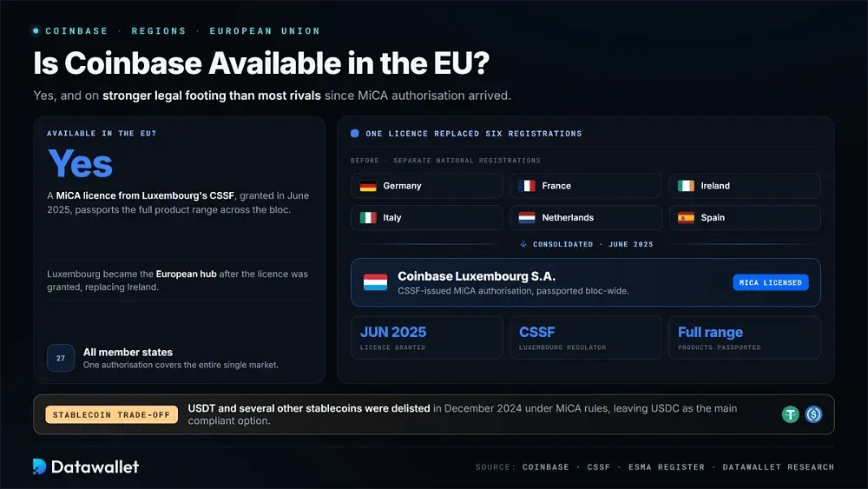Click the European hub text
The height and width of the screenshot is (489, 868).
click(186, 274)
